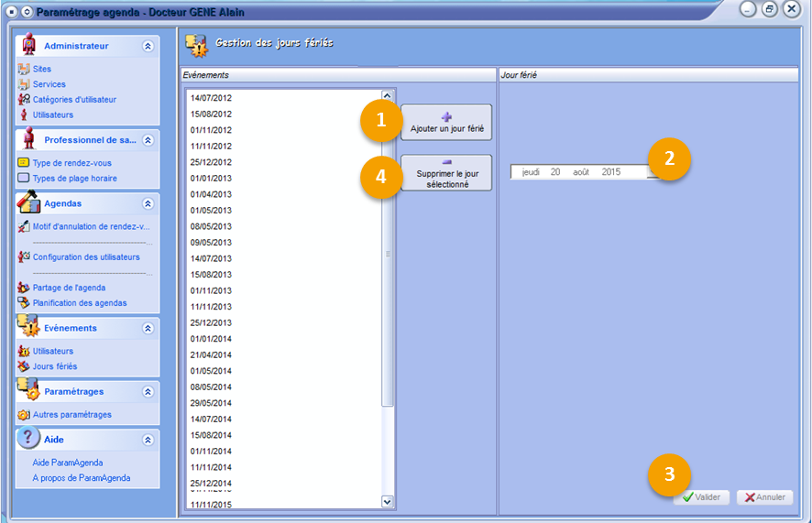812x523 pixels.
Task: Click the Autres paramétrages gear icon
Action: tap(24, 415)
